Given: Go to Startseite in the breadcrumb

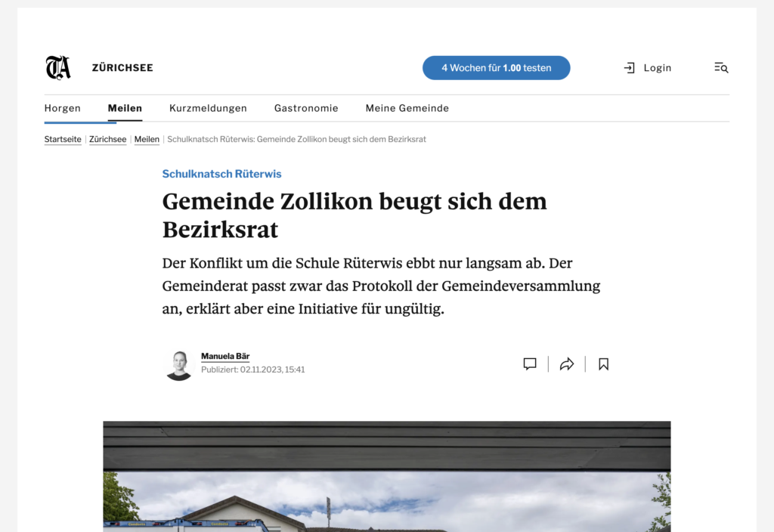Looking at the screenshot, I should point(63,140).
